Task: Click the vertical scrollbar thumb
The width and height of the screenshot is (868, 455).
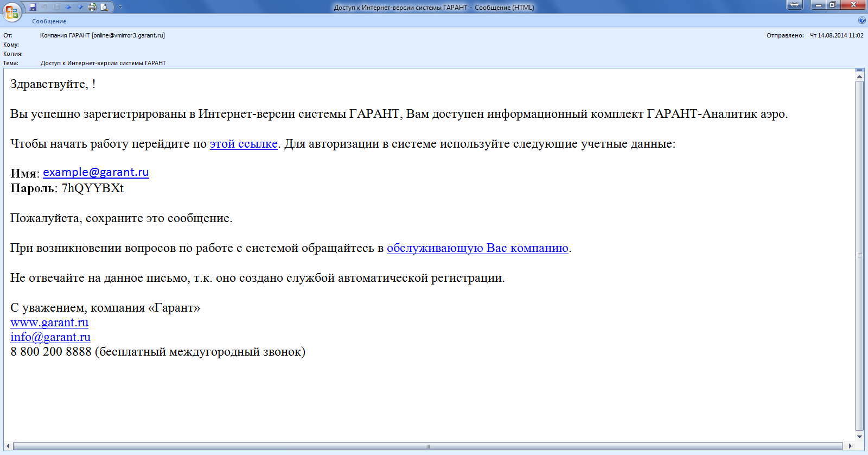Action: [859, 255]
